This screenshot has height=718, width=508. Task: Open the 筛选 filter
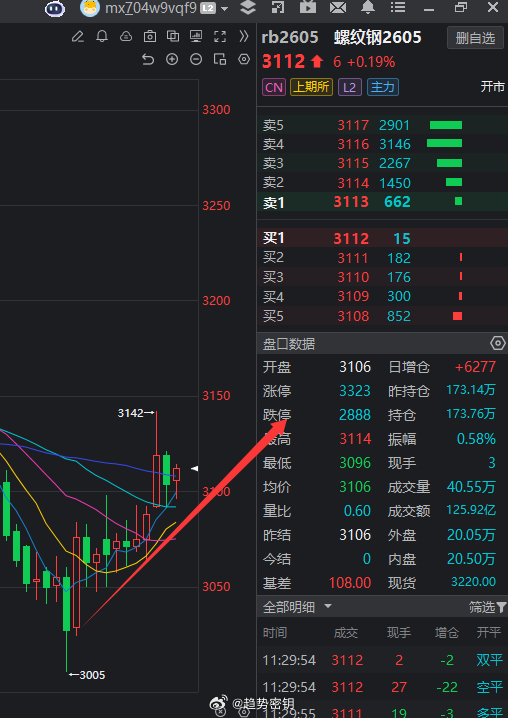(487, 608)
